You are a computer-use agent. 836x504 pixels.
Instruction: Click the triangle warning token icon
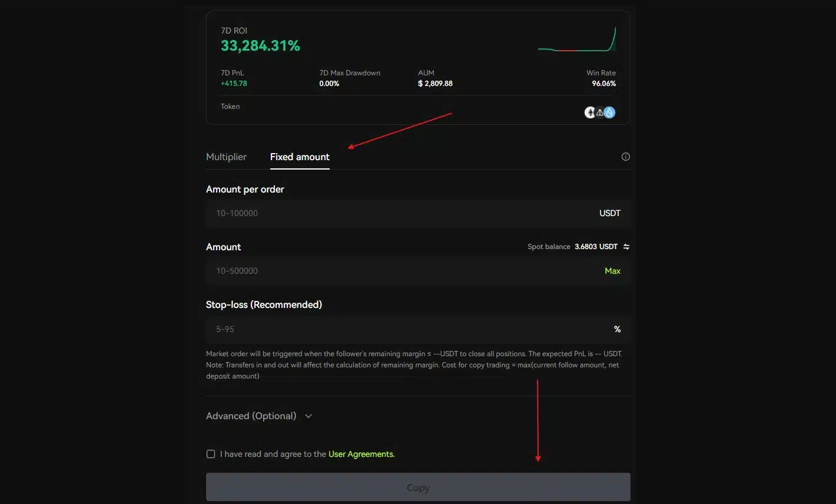coord(599,112)
